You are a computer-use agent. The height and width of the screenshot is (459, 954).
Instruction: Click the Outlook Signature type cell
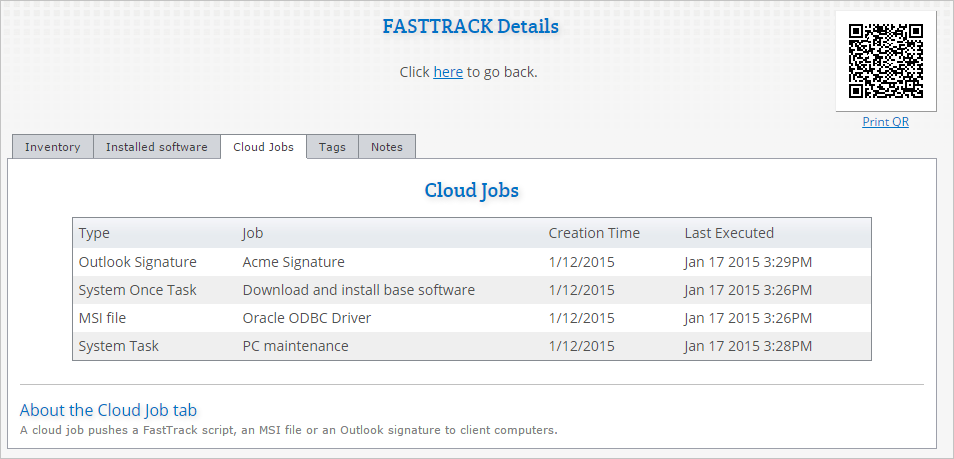(x=138, y=262)
